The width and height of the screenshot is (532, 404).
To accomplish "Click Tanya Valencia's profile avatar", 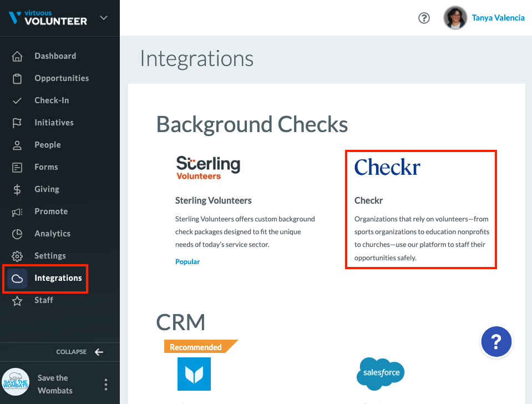I will point(455,18).
